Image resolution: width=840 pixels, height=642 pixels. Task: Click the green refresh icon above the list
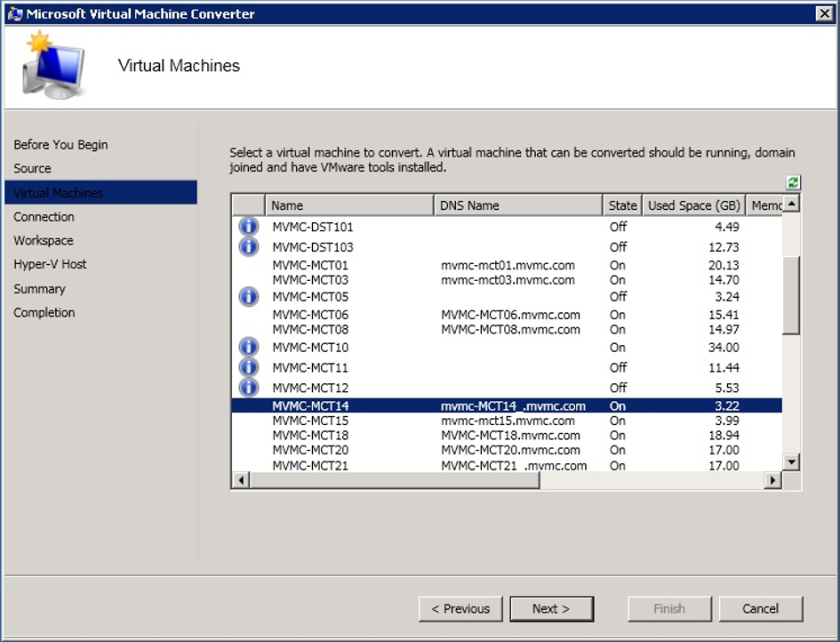point(793,182)
